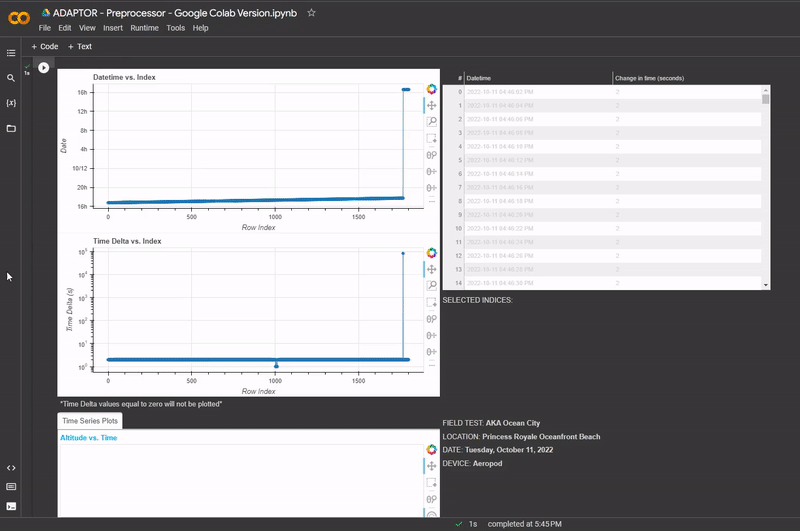
Task: Open the Variables {x} panel
Action: pyautogui.click(x=11, y=103)
